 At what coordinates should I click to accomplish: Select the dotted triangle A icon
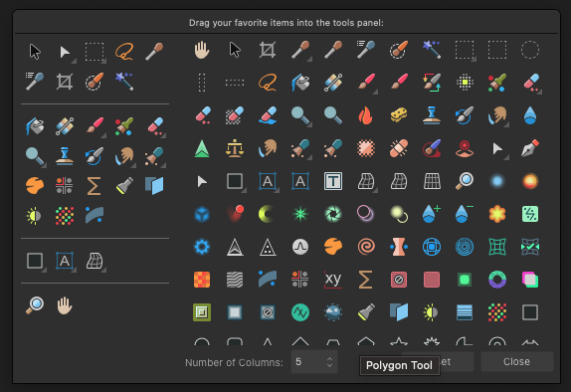[268, 247]
